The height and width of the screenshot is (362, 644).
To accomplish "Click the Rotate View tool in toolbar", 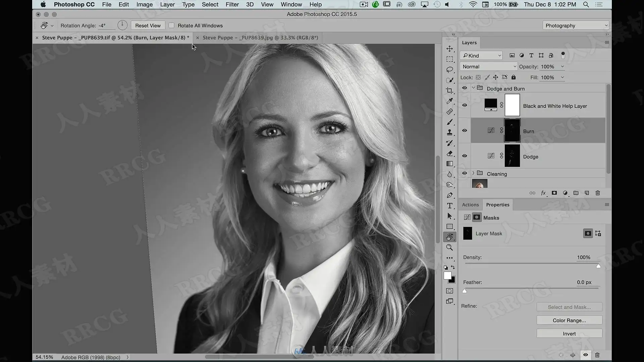I will [x=449, y=237].
